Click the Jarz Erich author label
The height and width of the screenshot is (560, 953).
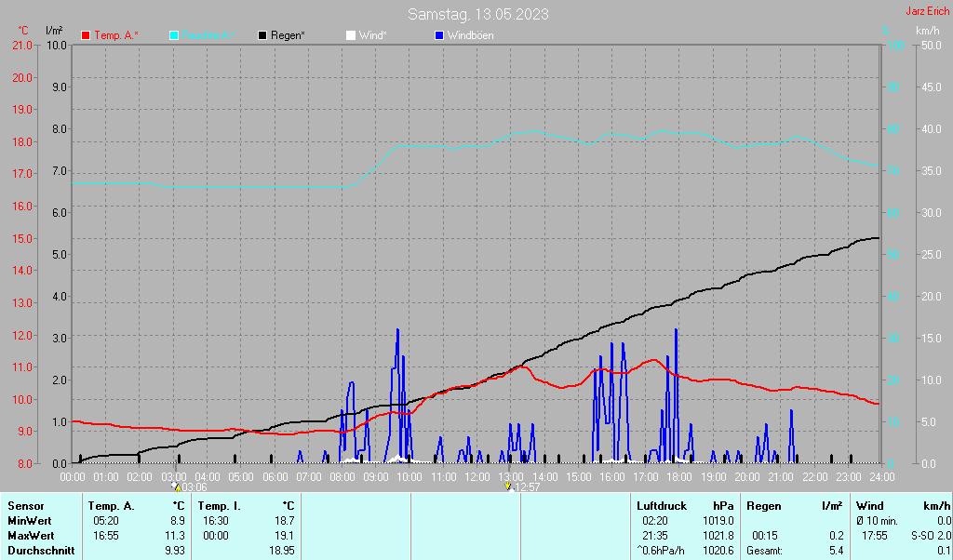(927, 11)
